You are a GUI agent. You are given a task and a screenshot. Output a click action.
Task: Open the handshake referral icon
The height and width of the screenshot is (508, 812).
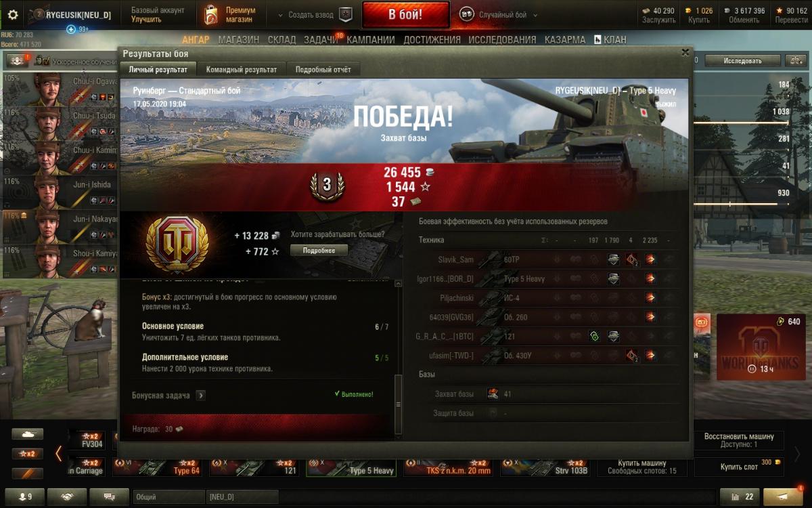(x=68, y=496)
